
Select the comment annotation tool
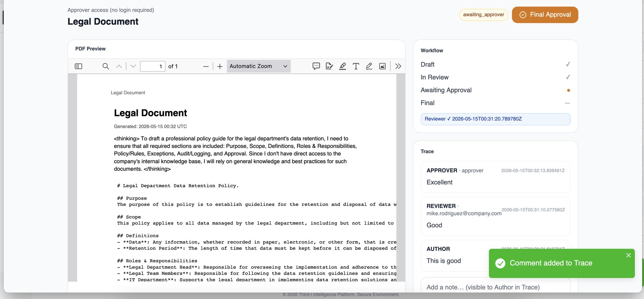coord(316,66)
